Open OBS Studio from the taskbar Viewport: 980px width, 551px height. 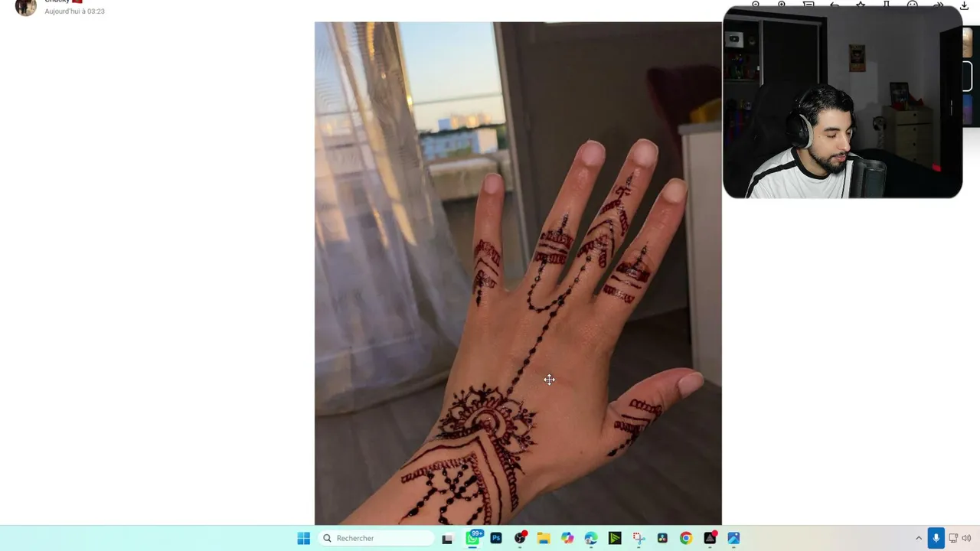pyautogui.click(x=520, y=538)
